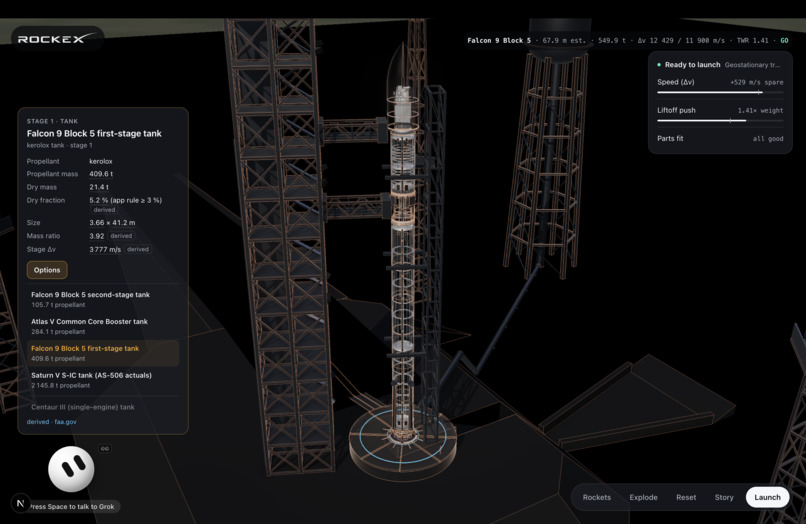Image resolution: width=806 pixels, height=524 pixels.
Task: Click the '549.9 t' mass readout
Action: (612, 40)
